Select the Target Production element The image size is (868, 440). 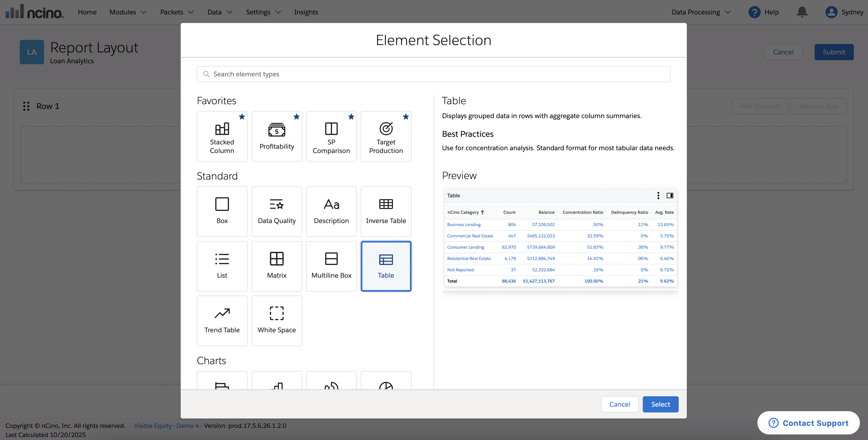click(385, 136)
